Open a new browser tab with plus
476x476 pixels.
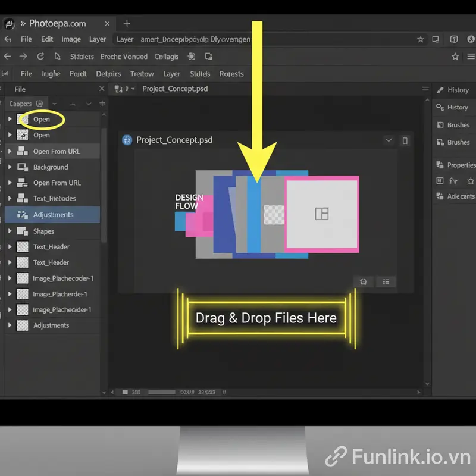pyautogui.click(x=127, y=23)
